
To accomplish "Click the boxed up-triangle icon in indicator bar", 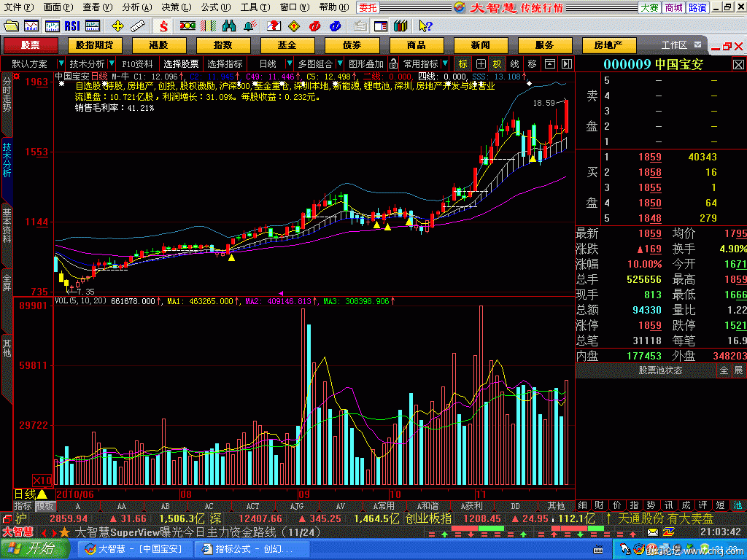I will point(550,63).
